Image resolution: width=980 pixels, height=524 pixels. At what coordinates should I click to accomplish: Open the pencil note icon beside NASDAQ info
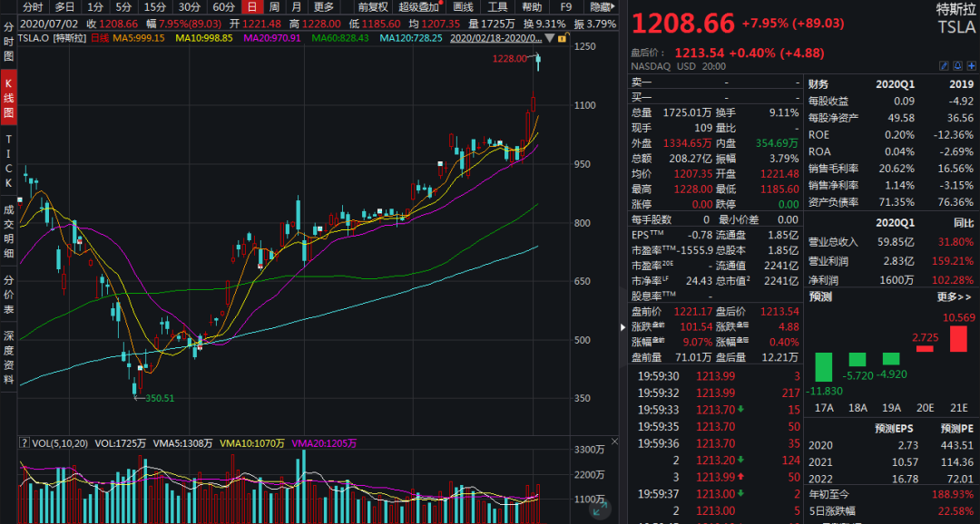[944, 65]
